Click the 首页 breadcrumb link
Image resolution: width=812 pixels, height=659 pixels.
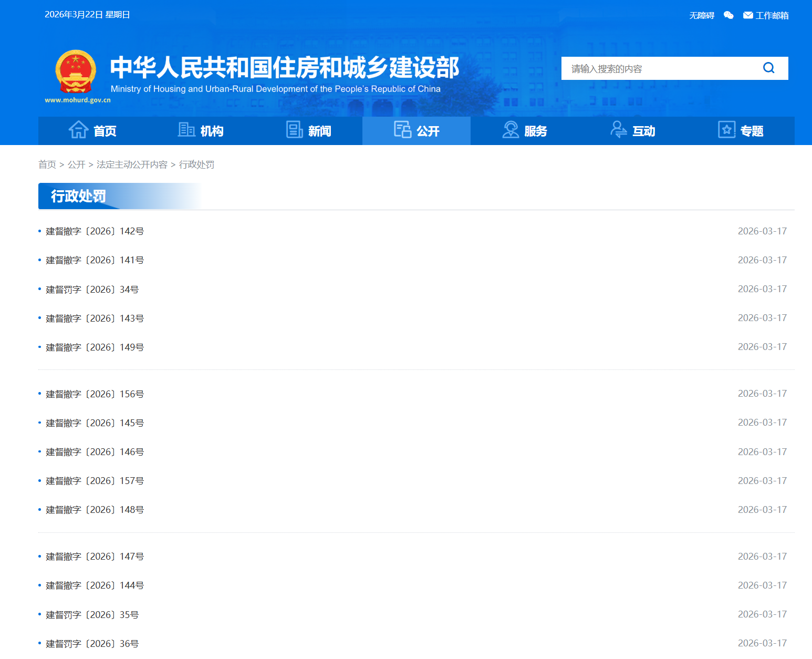pos(48,164)
